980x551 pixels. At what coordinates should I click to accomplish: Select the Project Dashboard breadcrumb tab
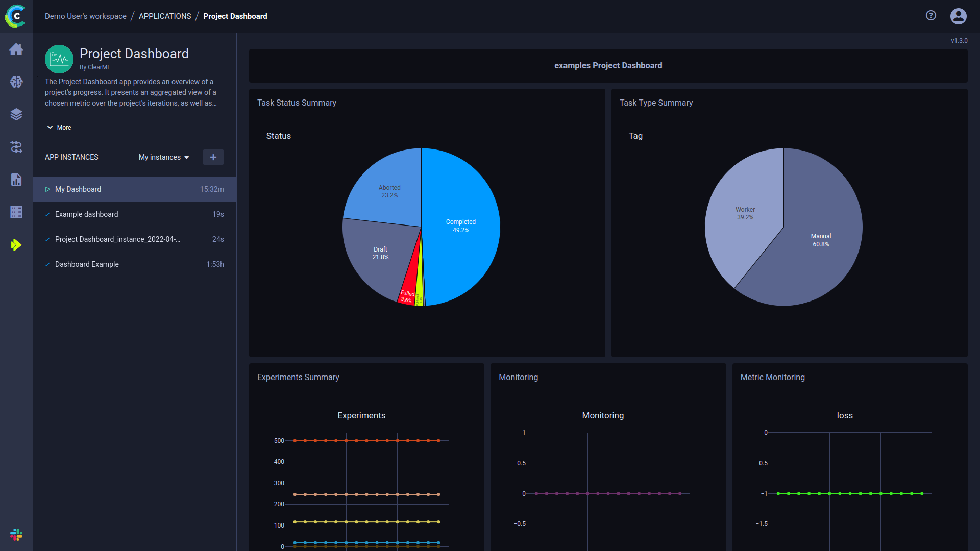[234, 16]
